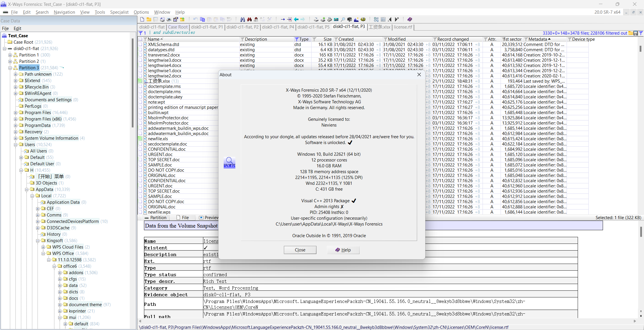Image resolution: width=644 pixels, height=330 pixels.
Task: Expand the $Extend folder node
Action: point(16,81)
